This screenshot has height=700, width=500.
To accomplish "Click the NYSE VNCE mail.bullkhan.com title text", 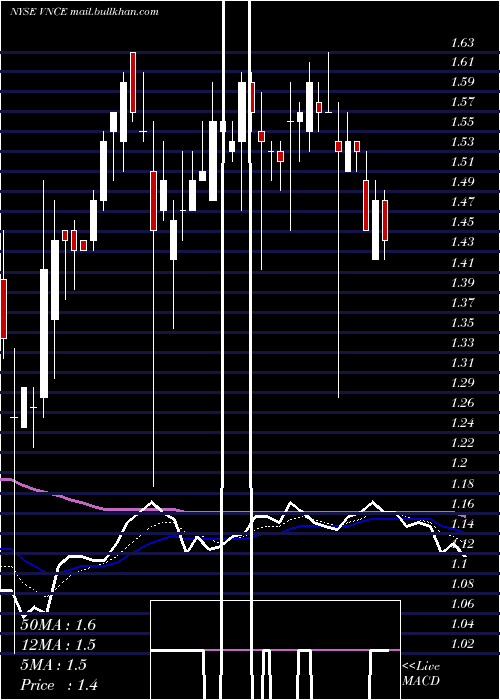I will click(84, 12).
